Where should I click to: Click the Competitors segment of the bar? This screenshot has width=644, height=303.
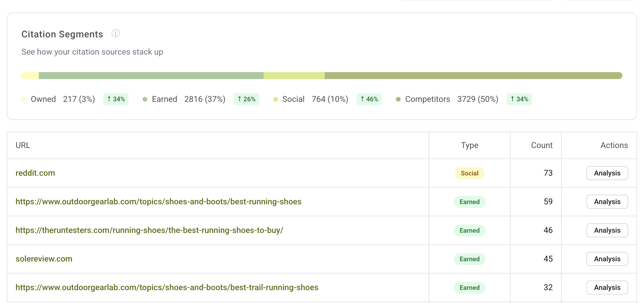pos(473,76)
